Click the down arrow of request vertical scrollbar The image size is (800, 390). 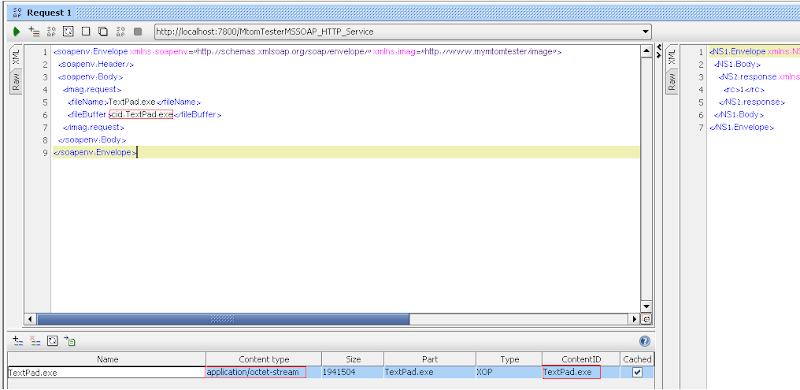tap(646, 307)
